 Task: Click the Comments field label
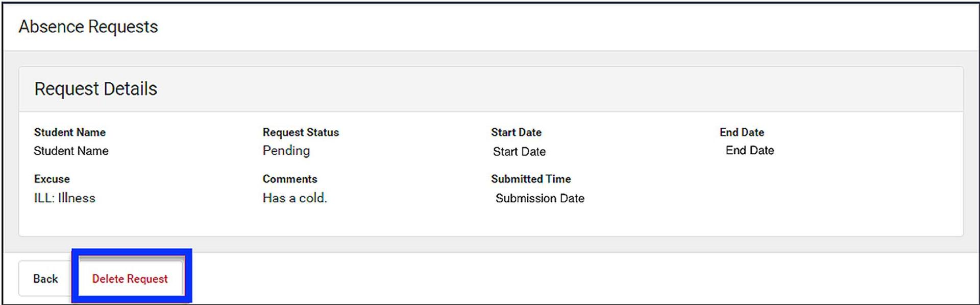click(290, 179)
